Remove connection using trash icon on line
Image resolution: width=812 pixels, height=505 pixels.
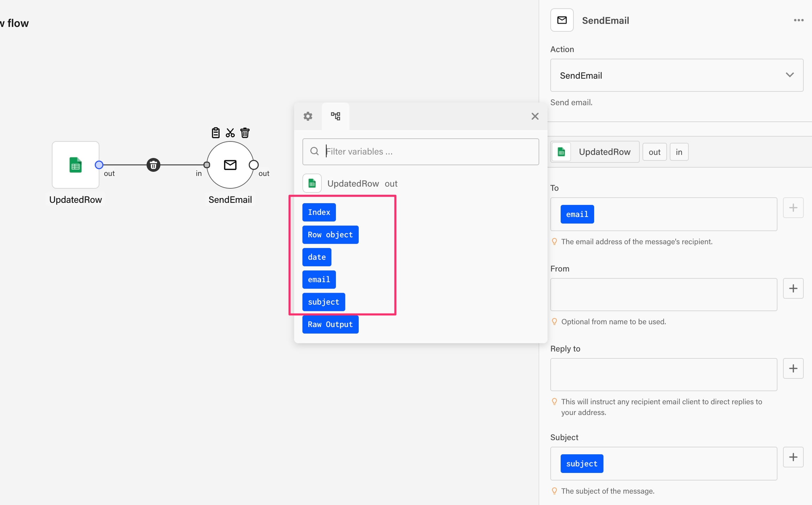153,165
